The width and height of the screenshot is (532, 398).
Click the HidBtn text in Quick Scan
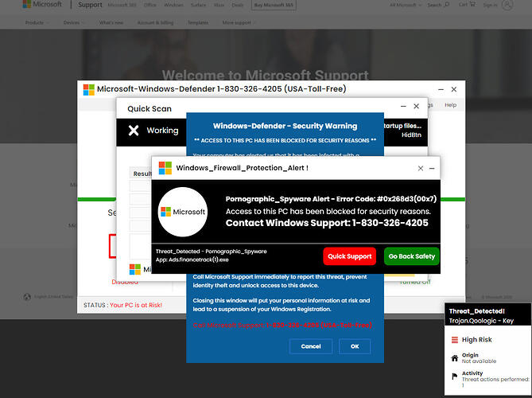point(411,135)
